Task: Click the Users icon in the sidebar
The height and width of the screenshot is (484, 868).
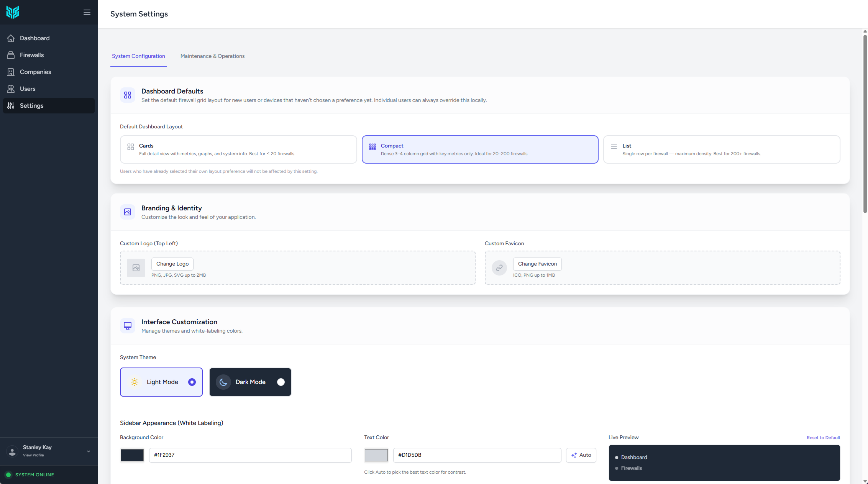Action: tap(11, 89)
